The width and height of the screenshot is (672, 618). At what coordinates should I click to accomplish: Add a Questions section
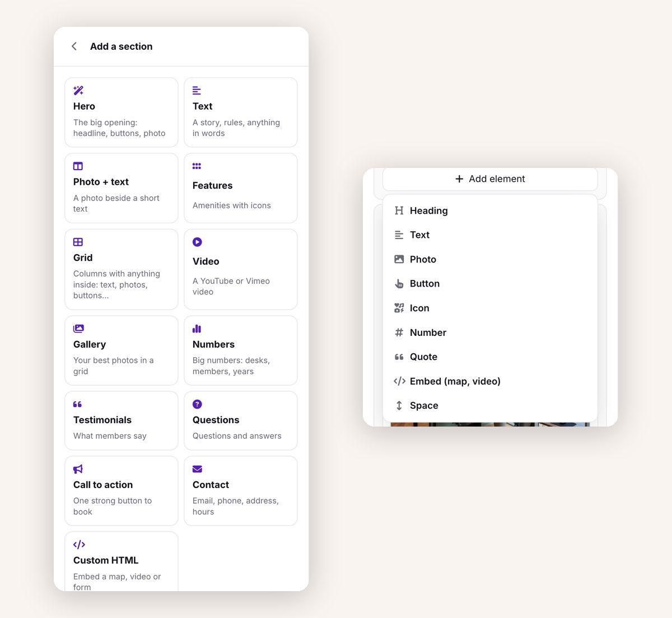(241, 420)
